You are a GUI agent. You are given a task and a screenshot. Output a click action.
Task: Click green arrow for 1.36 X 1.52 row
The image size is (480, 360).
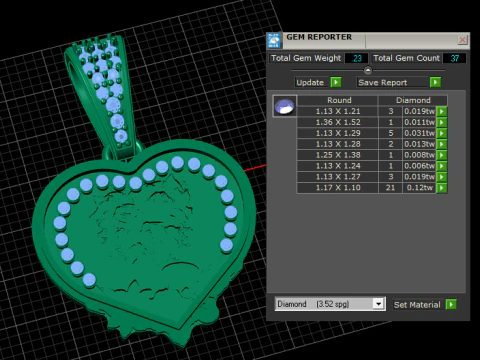(x=442, y=122)
